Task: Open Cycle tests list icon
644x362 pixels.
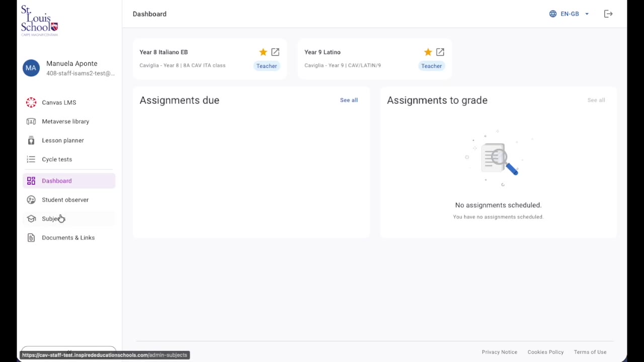Action: (x=31, y=159)
